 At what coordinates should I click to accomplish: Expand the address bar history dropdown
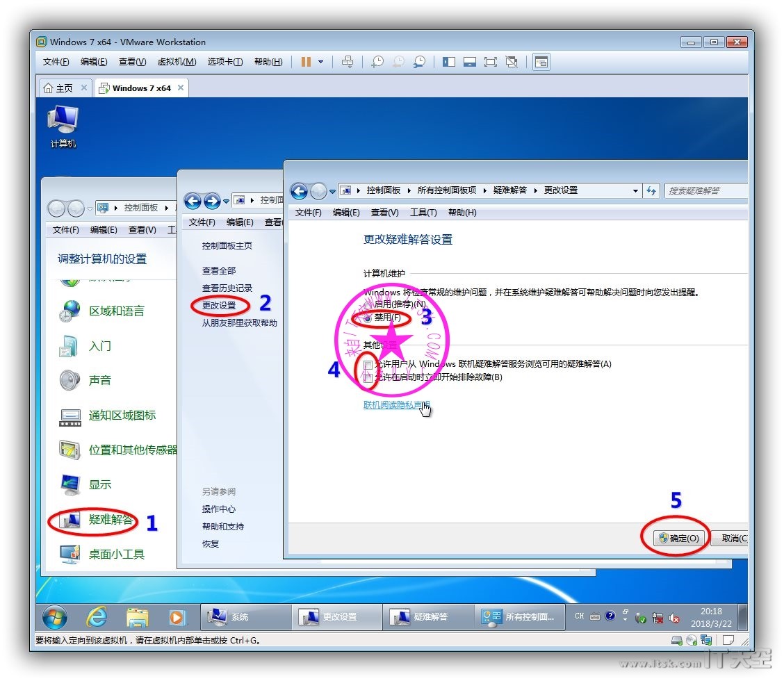635,191
